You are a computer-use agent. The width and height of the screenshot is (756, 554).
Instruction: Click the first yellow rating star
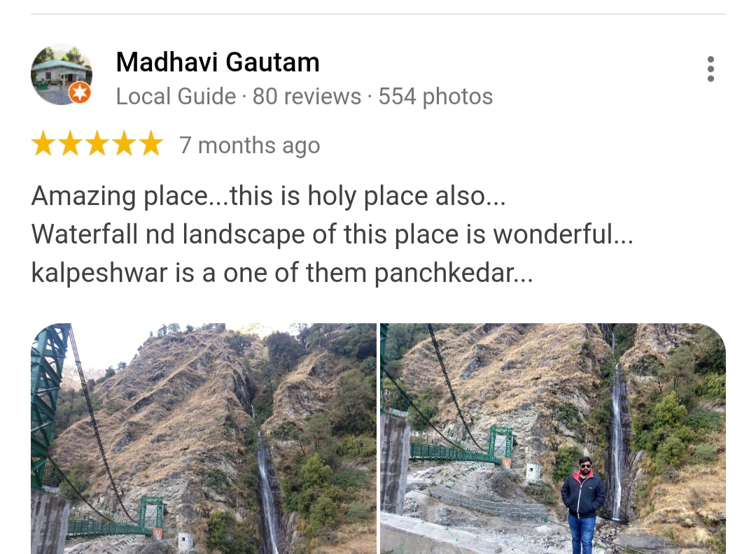pyautogui.click(x=43, y=143)
